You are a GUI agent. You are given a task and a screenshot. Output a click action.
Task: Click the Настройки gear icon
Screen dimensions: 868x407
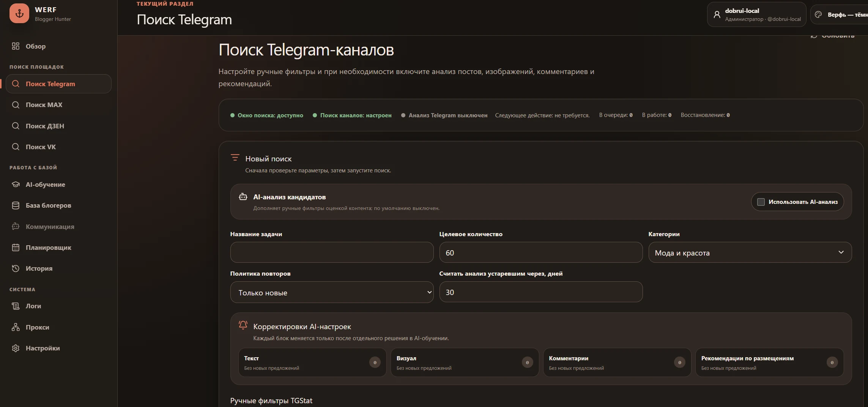click(16, 348)
